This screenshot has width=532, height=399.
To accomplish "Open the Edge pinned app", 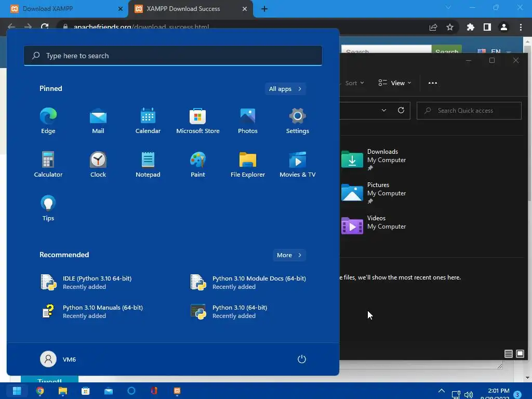I will [48, 121].
